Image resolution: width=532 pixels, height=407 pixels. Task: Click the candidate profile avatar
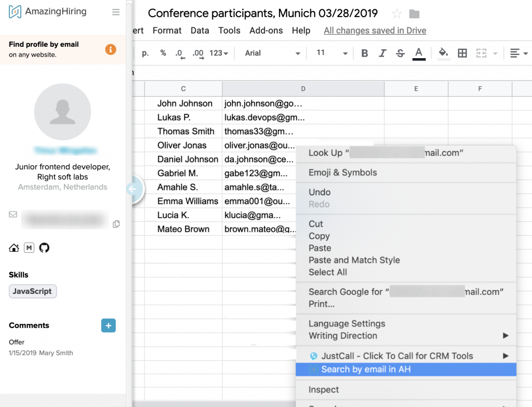(x=62, y=112)
